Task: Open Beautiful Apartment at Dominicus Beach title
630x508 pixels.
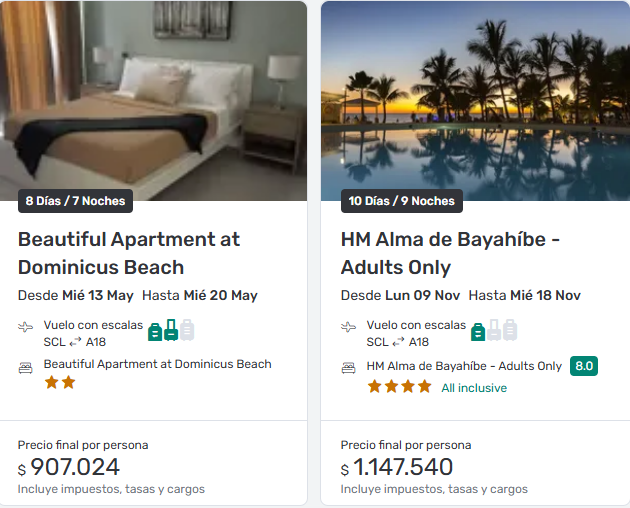Action: 129,253
